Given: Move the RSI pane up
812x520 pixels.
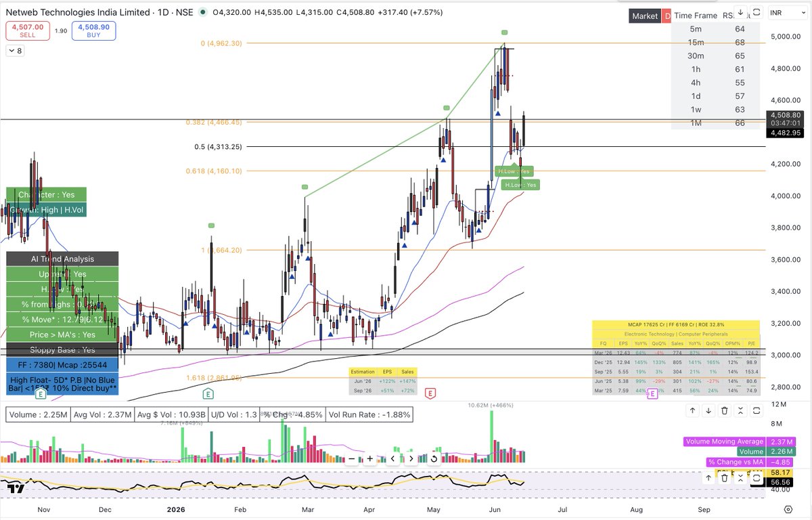Looking at the screenshot, I should coord(708,478).
